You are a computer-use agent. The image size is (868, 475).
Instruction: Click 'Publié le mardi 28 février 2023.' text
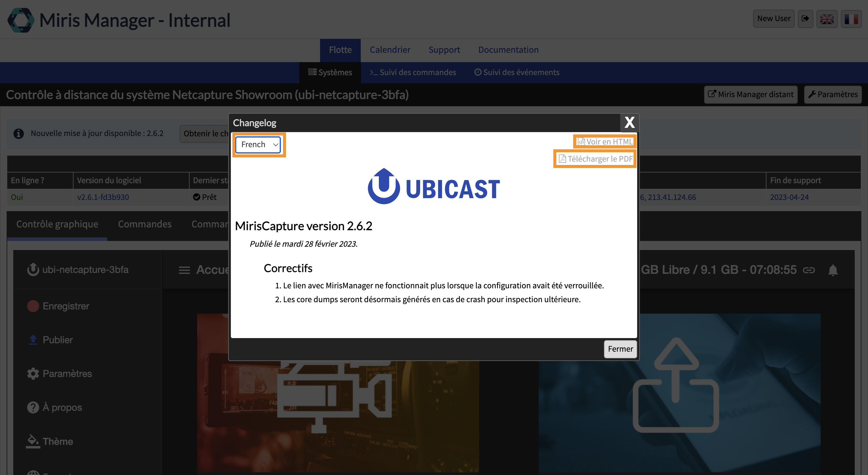[x=303, y=244]
